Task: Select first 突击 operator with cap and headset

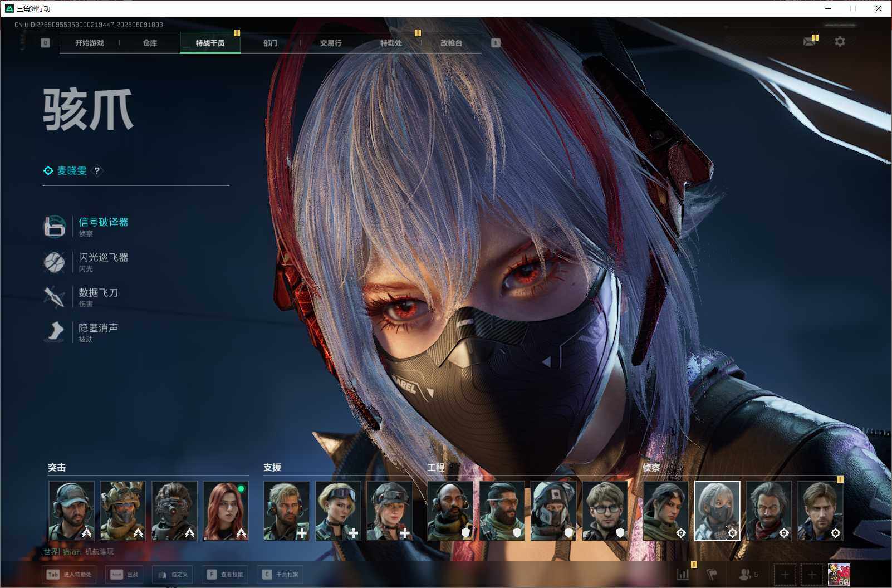Action: 71,511
